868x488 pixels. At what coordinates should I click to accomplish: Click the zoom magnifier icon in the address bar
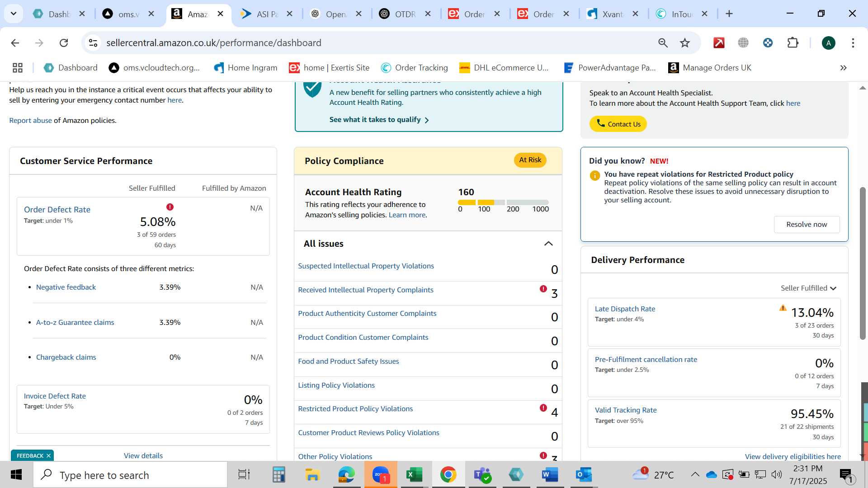(x=663, y=43)
